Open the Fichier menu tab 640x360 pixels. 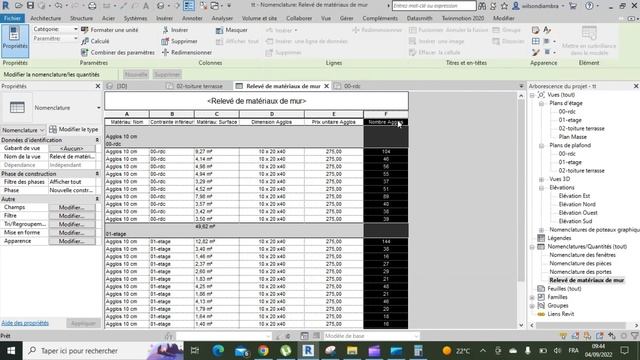click(12, 18)
